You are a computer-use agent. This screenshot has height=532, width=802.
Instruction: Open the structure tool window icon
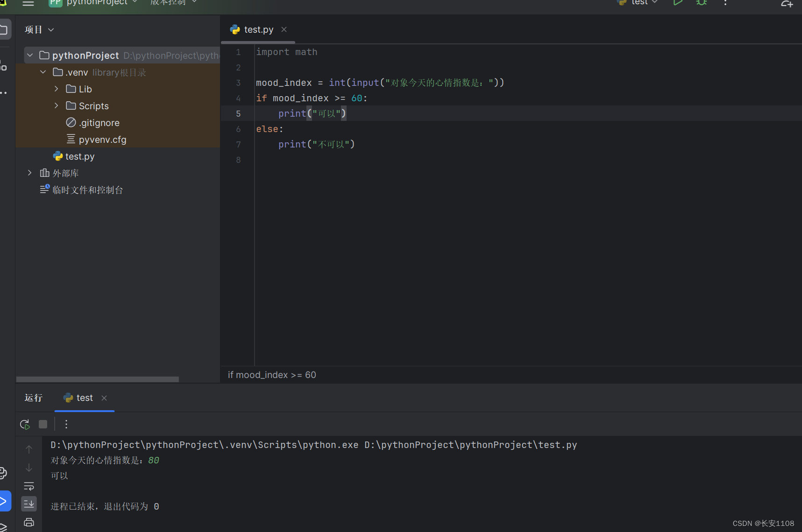3,65
